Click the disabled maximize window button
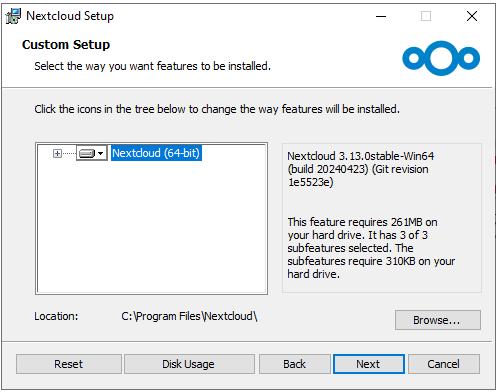Image resolution: width=496 pixels, height=392 pixels. pyautogui.click(x=426, y=16)
